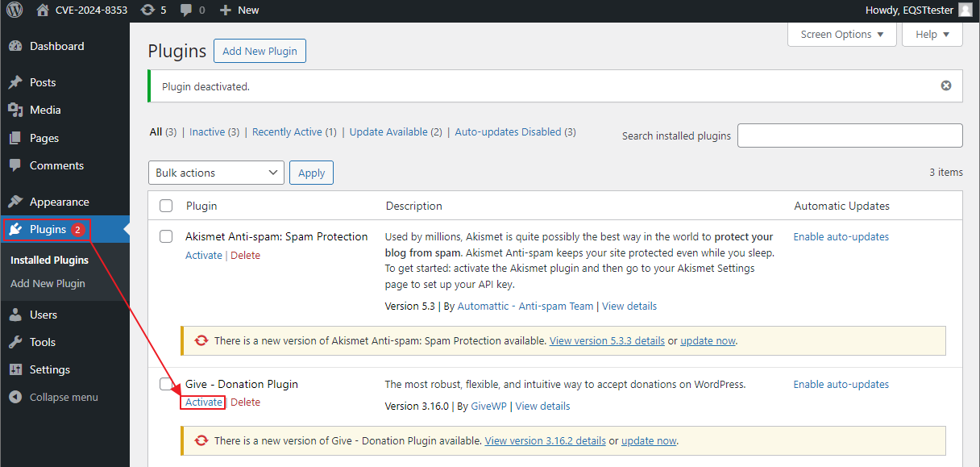View details of Give plugin
The image size is (980, 467).
(x=542, y=406)
